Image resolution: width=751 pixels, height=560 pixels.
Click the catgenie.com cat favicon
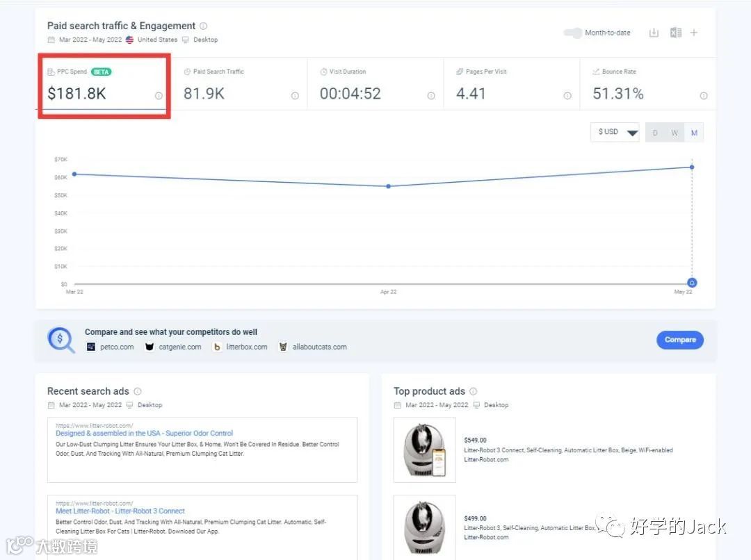150,347
